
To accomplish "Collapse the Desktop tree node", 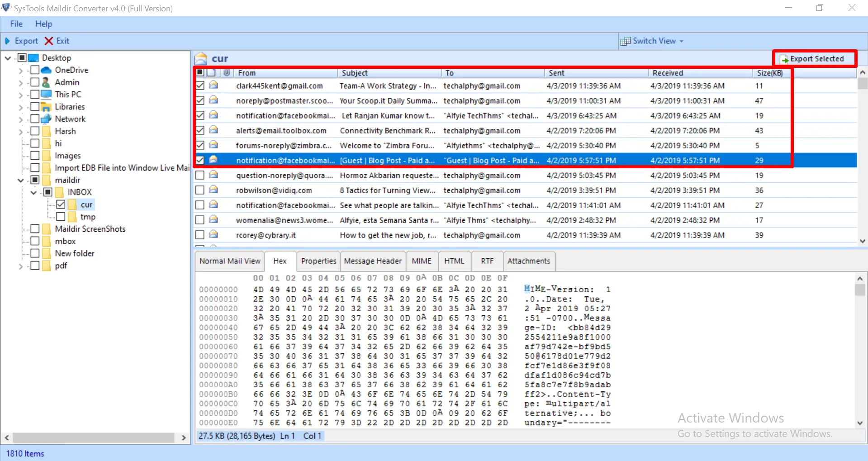I will 8,58.
